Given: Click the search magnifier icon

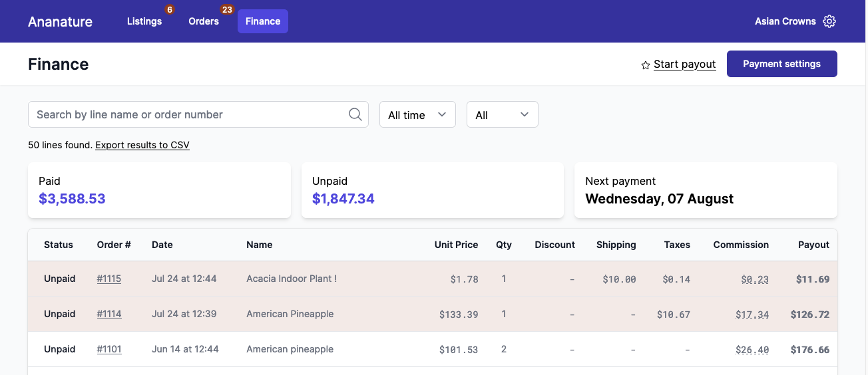Looking at the screenshot, I should 355,114.
